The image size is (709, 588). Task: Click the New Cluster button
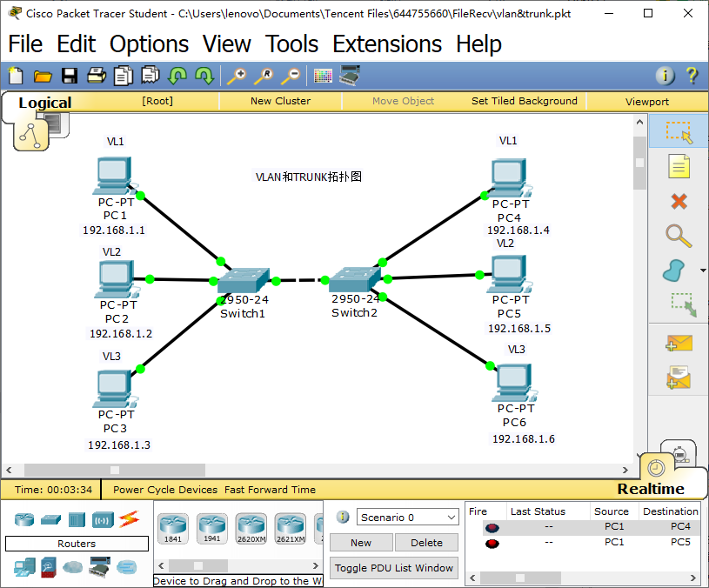pos(280,101)
